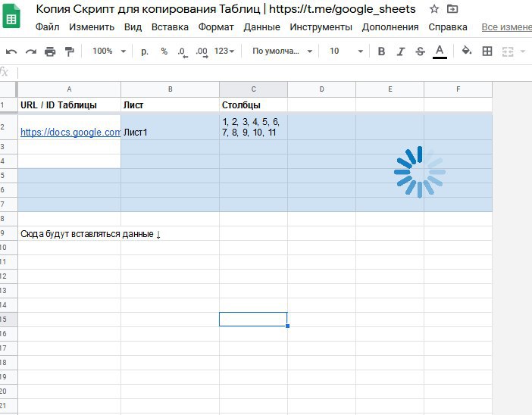The image size is (532, 415).
Task: Select column C header
Action: (x=253, y=89)
